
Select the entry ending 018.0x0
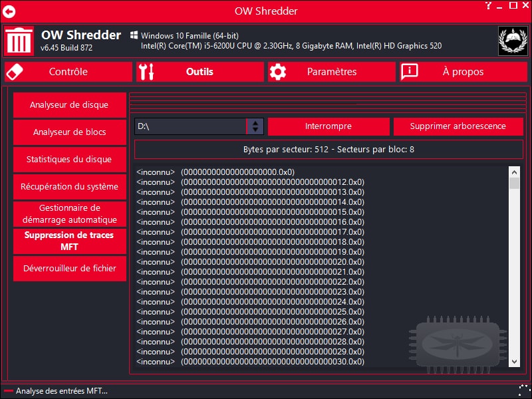[251, 242]
